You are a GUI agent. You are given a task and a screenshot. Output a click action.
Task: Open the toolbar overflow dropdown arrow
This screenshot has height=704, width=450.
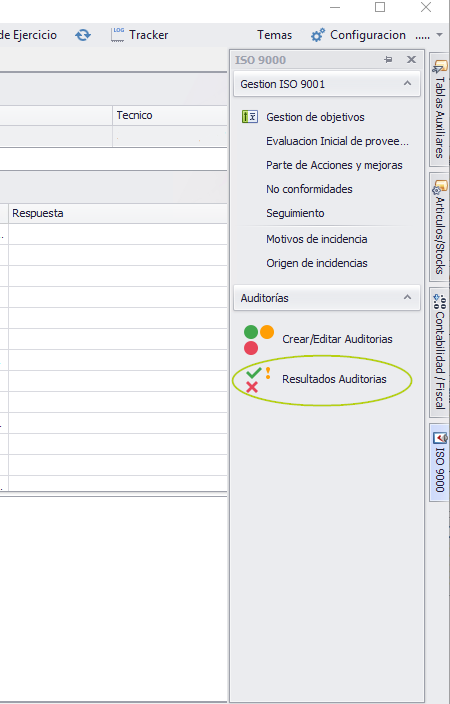point(439,35)
